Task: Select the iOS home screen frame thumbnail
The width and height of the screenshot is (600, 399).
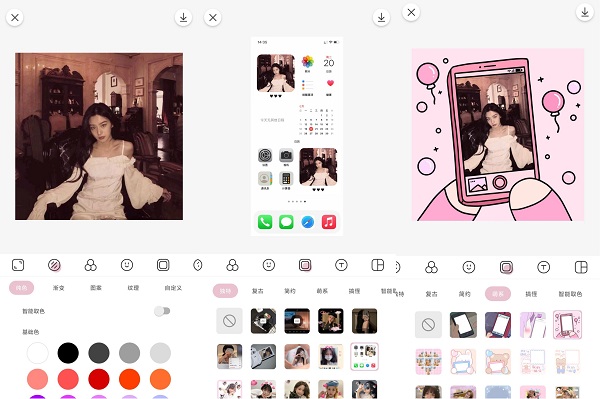Action: pyautogui.click(x=364, y=357)
